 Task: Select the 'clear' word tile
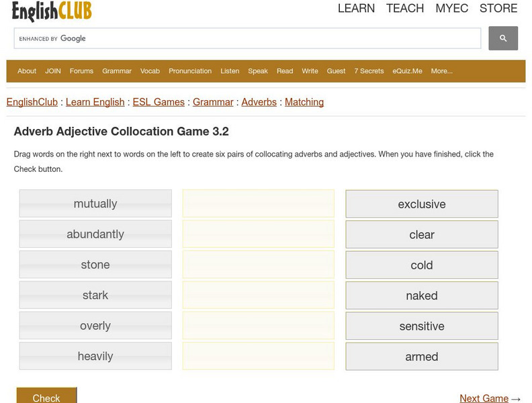(422, 234)
